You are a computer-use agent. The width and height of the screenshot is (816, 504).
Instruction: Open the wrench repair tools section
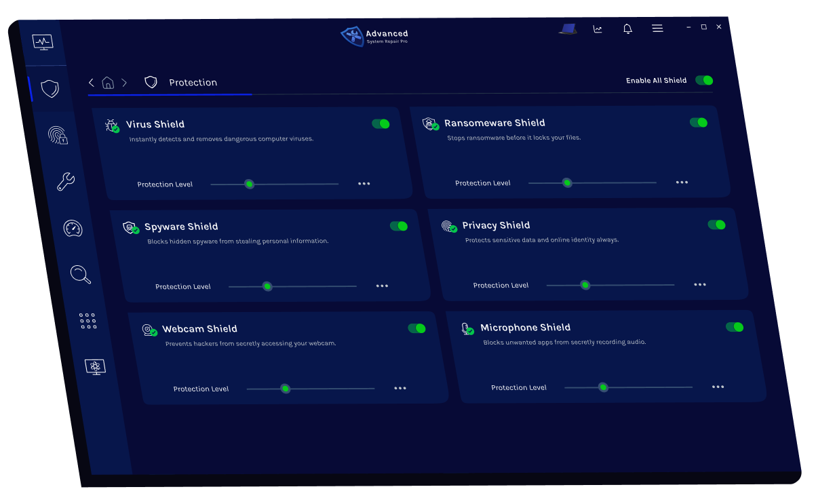pyautogui.click(x=66, y=181)
